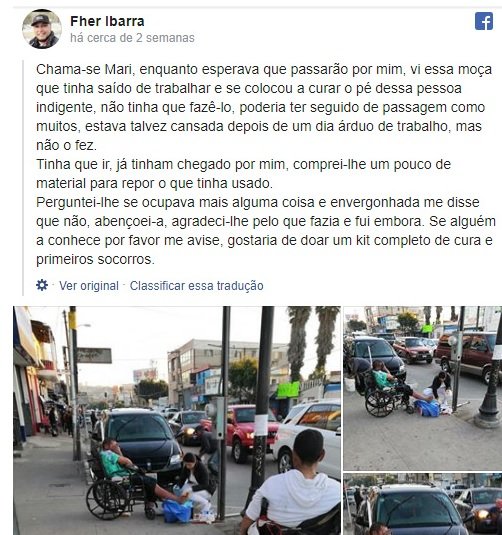Screen dimensions: 502x535
Task: Open translation settings gear icon
Action: 42,285
